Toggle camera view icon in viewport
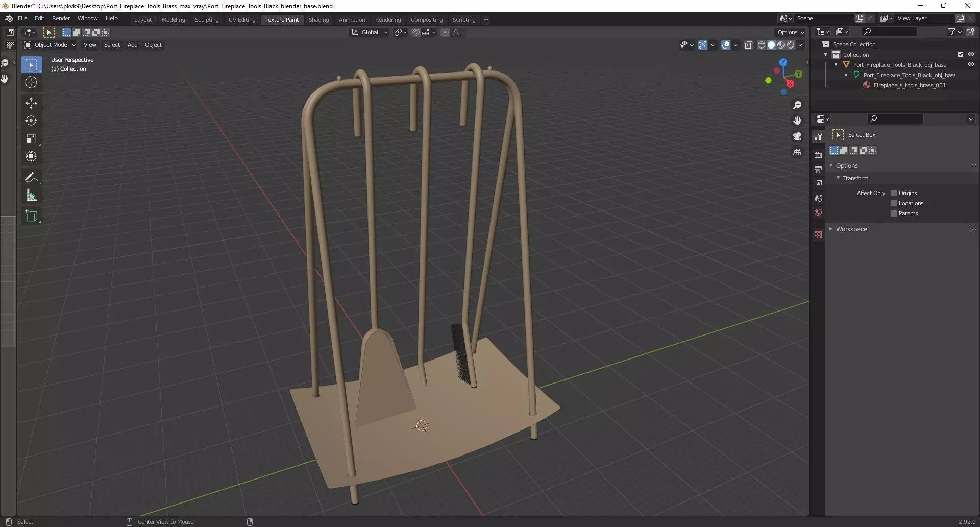The height and width of the screenshot is (527, 980). pos(797,136)
